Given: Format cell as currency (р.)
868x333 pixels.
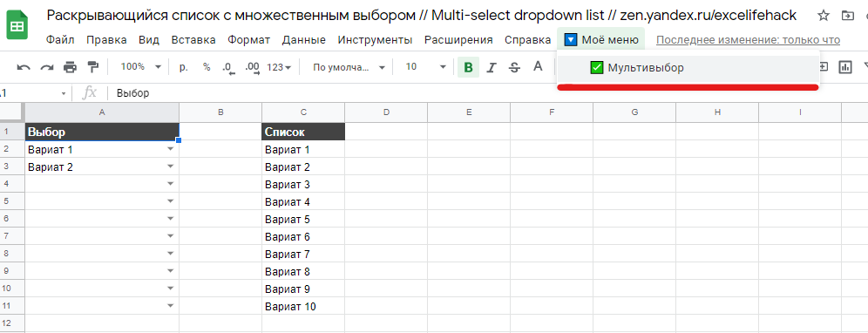Looking at the screenshot, I should (x=184, y=68).
